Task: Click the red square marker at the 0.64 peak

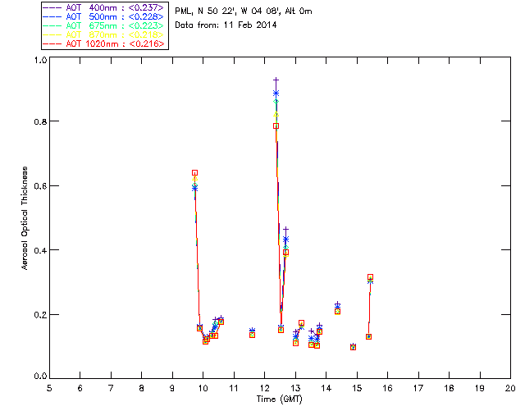Action: pos(194,173)
